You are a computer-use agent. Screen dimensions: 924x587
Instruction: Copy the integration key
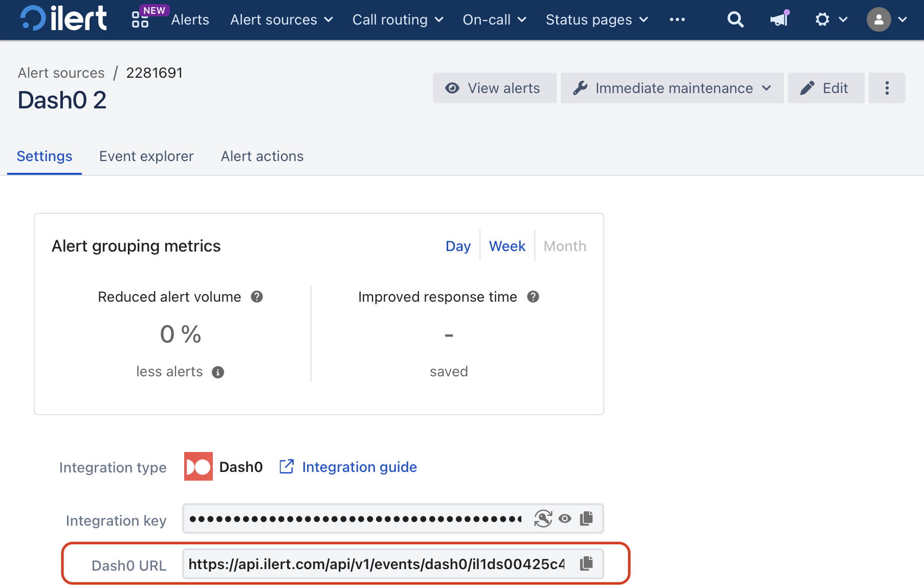[586, 518]
